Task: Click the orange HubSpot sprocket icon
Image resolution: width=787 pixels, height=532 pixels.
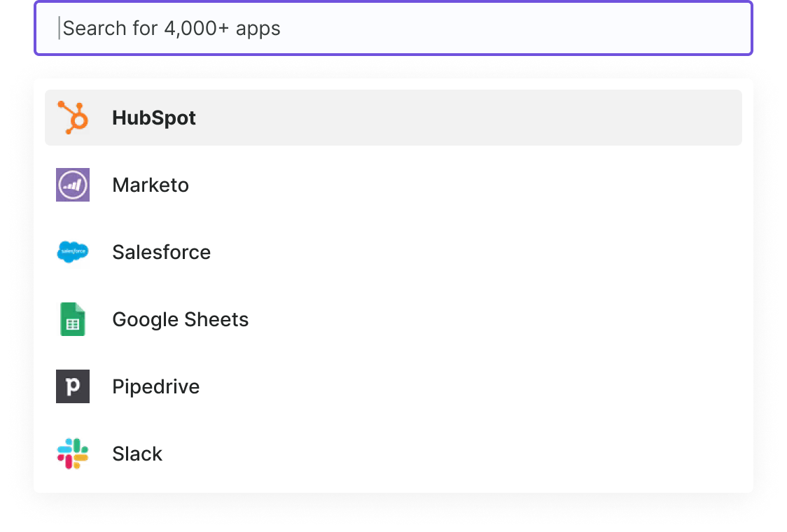Action: [x=73, y=118]
